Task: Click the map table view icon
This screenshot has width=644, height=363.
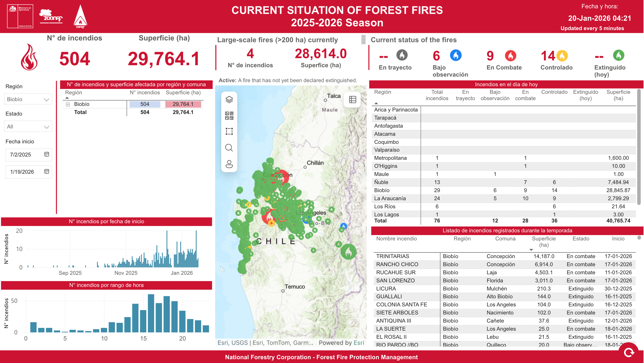Action: pos(352,100)
